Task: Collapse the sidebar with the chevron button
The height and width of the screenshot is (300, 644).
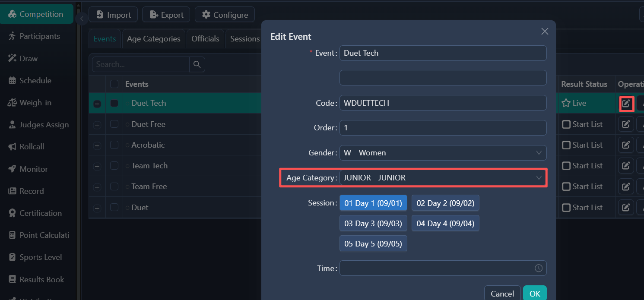Action: [x=81, y=19]
